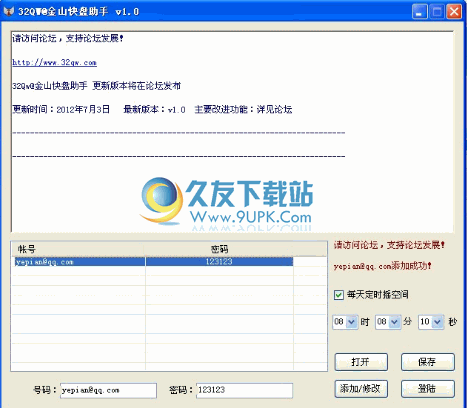The image size is (467, 408).
Task: Click the app icon in the title bar
Action: pos(8,11)
